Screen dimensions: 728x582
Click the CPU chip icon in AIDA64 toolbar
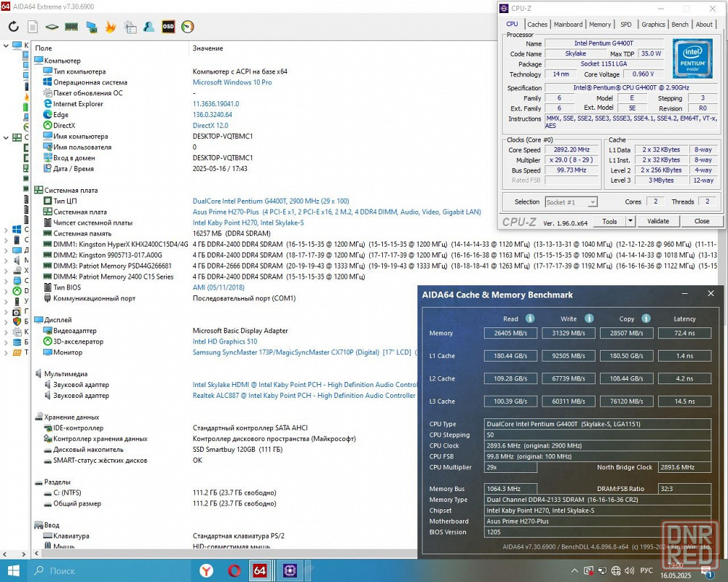(x=52, y=26)
